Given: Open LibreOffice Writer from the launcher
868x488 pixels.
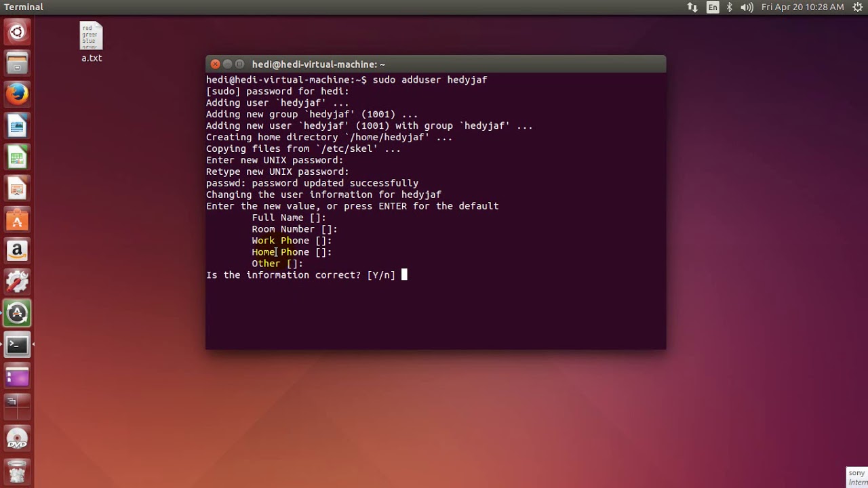Looking at the screenshot, I should coord(17,125).
